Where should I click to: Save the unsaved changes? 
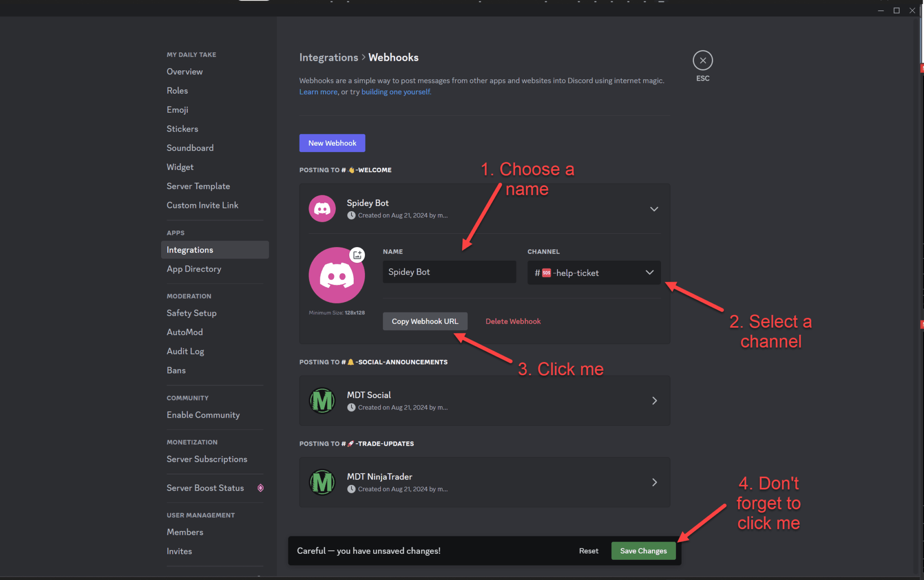tap(643, 550)
